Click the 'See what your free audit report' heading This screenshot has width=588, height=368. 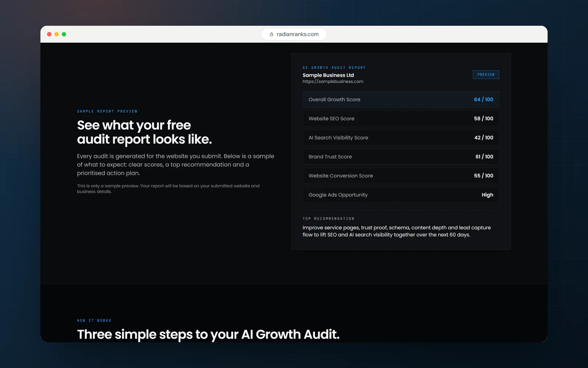click(144, 132)
